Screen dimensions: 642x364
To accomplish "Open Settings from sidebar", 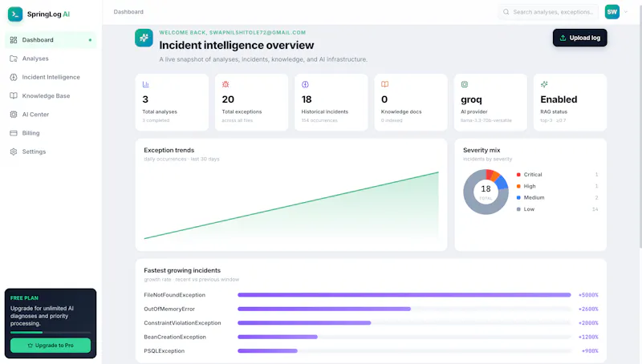I will tap(51, 152).
